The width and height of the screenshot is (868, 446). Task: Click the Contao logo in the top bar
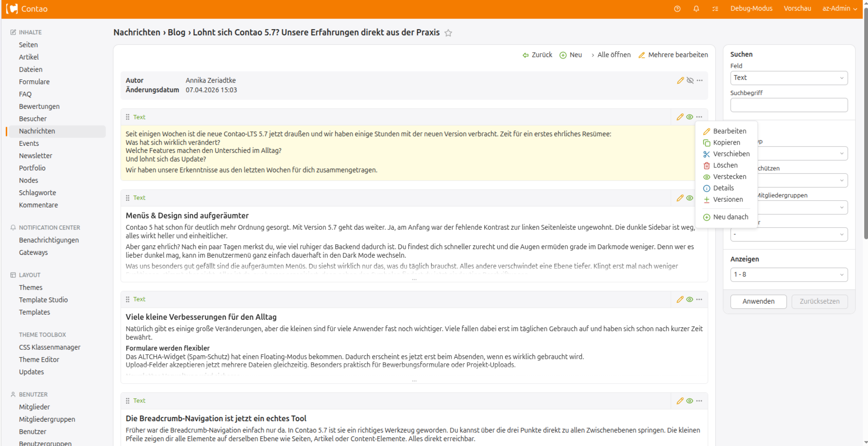click(12, 9)
